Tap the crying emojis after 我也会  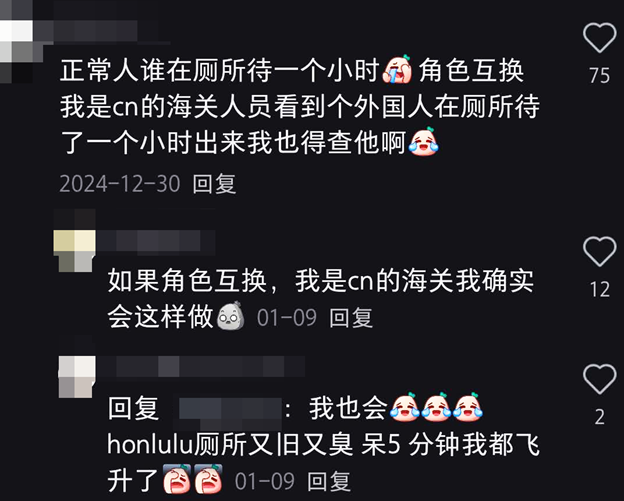[x=436, y=407]
